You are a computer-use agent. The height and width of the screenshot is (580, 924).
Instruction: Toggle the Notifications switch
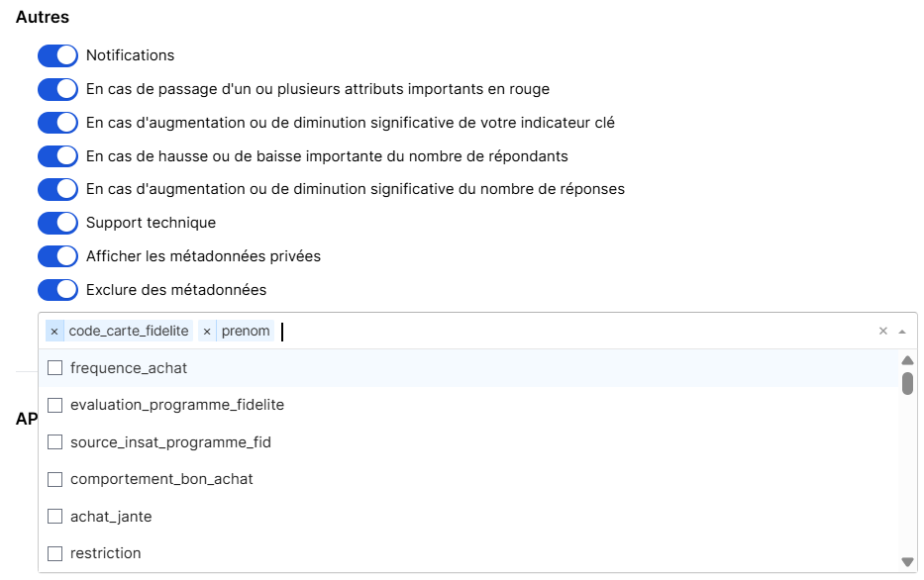[57, 55]
